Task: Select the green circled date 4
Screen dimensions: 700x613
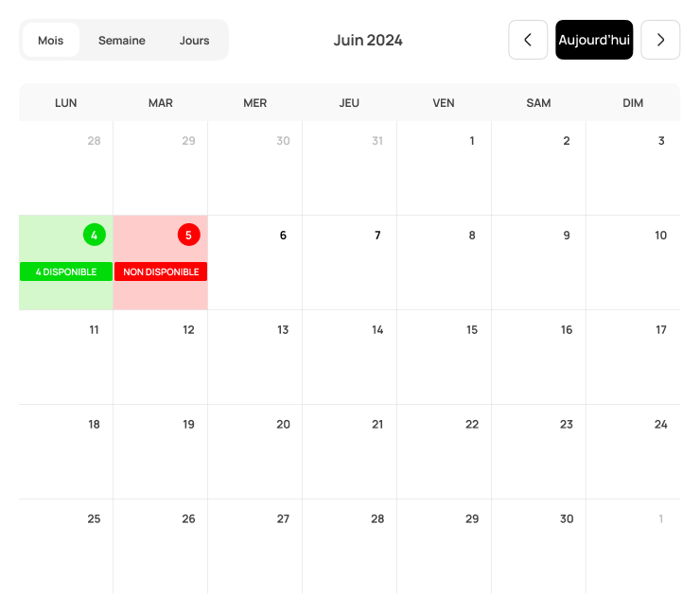Action: 94,235
